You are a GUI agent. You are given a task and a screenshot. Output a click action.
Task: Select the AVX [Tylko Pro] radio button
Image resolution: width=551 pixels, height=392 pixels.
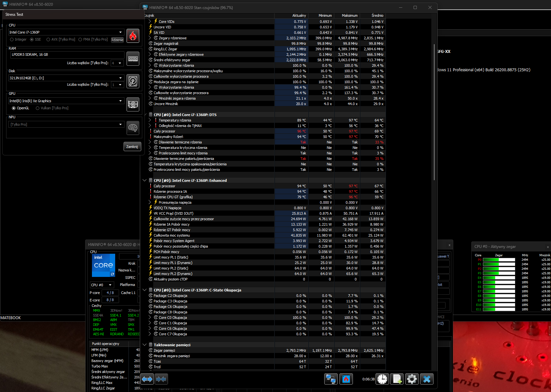tap(48, 40)
